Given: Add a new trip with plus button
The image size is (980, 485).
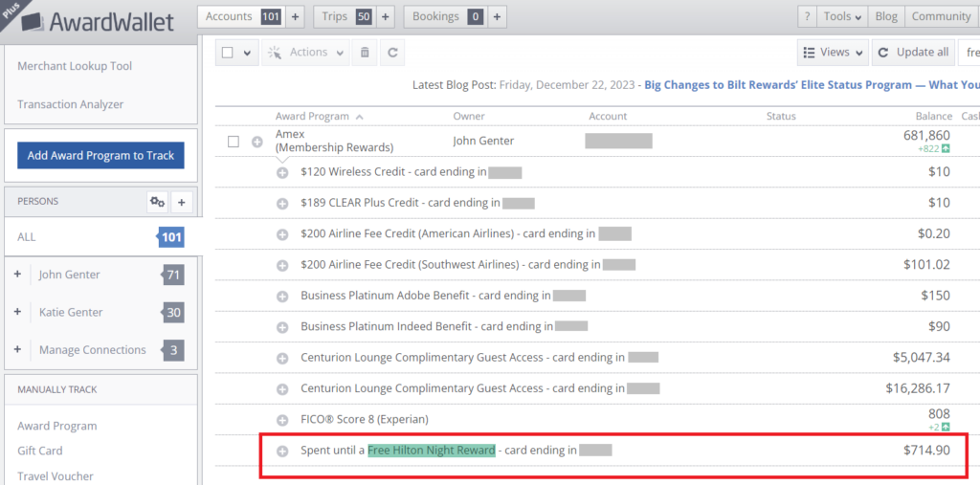Looking at the screenshot, I should 386,17.
